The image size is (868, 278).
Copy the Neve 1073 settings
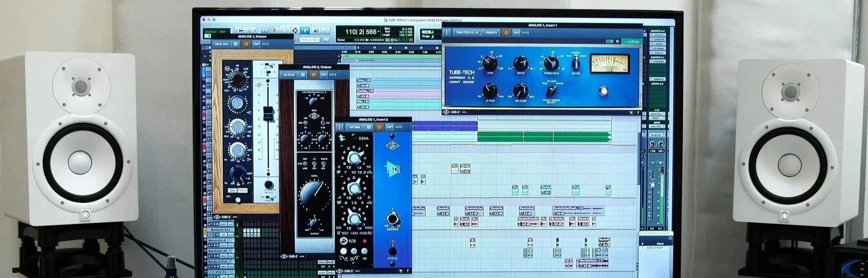tap(257, 44)
